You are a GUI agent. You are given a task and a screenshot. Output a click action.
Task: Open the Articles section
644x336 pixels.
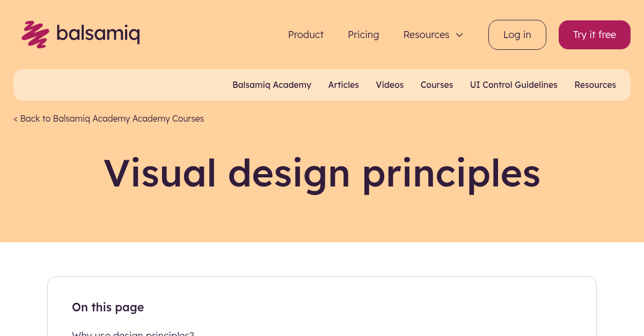coord(343,85)
